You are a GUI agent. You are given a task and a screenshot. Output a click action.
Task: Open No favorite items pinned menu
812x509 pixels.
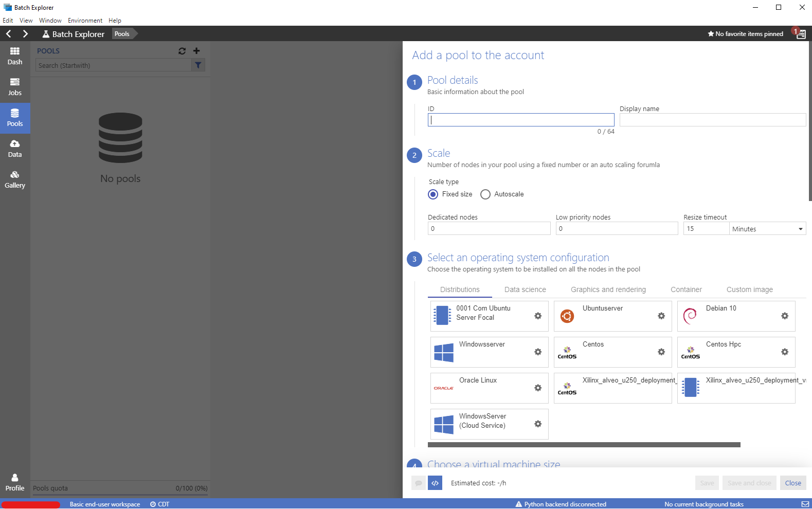[x=745, y=34]
